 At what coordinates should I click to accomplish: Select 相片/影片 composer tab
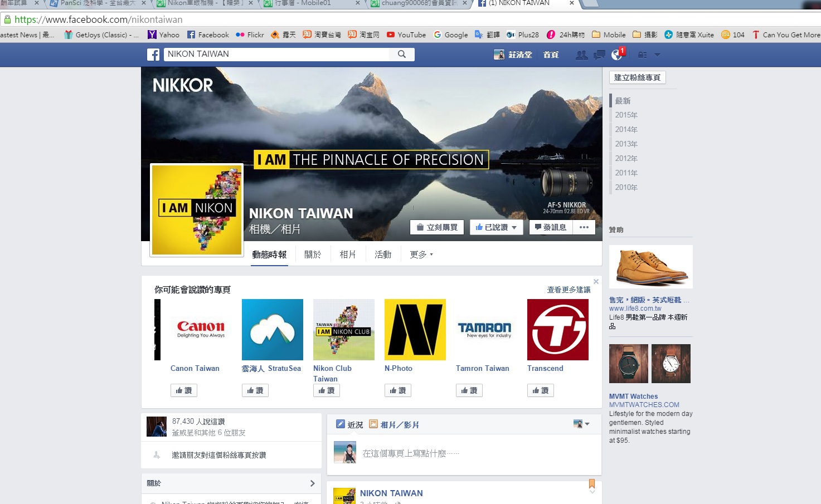pos(394,424)
